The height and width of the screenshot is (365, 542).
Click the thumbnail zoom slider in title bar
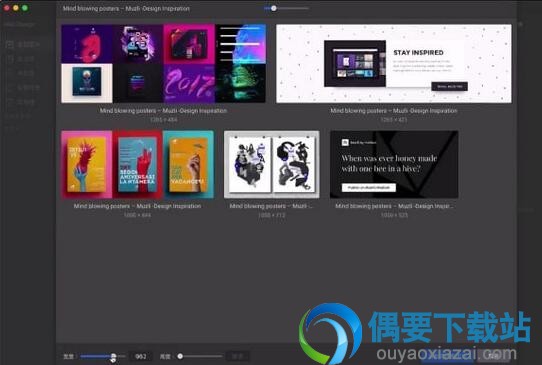click(x=286, y=8)
